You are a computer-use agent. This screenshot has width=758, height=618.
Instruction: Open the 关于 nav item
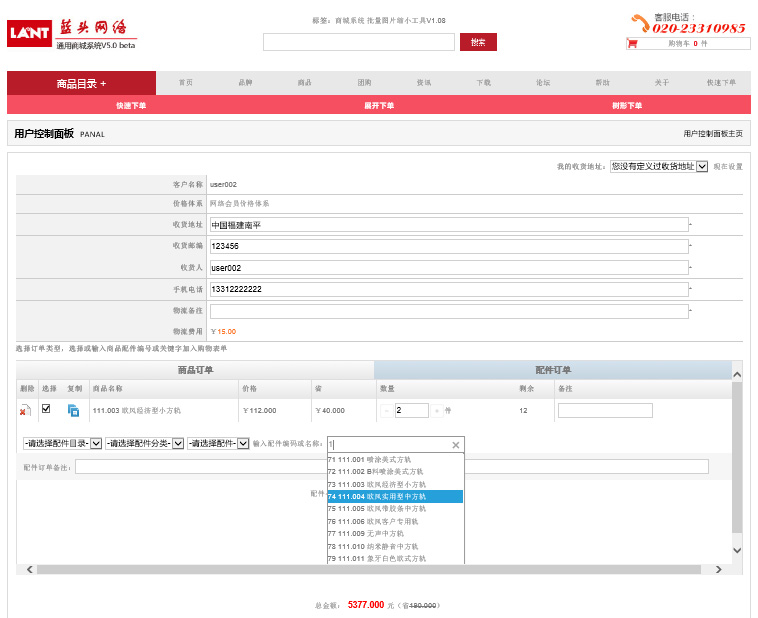(x=662, y=83)
